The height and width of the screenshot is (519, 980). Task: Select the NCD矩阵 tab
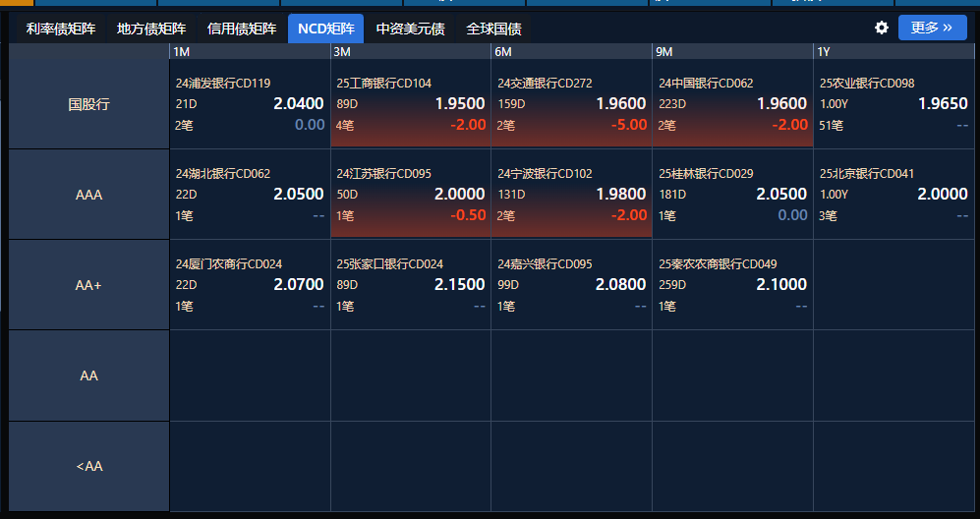(325, 29)
